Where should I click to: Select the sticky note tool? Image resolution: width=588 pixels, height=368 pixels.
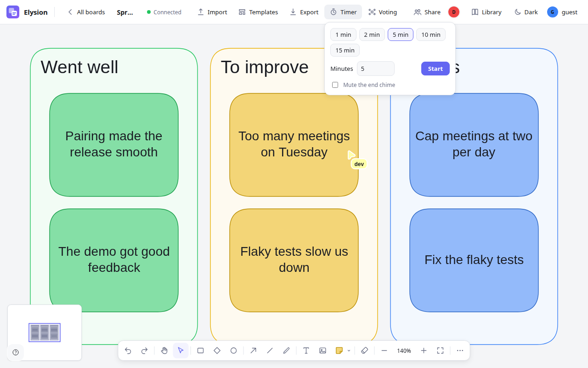[339, 351]
